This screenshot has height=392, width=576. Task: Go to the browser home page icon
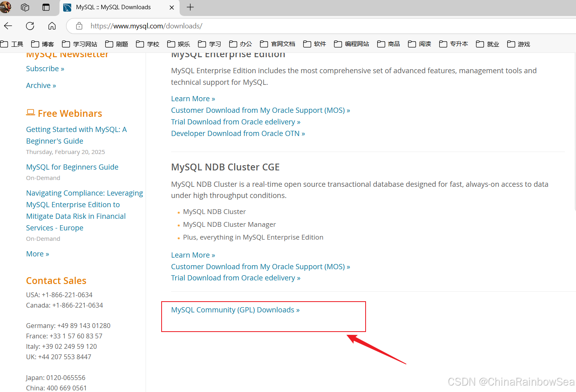[52, 26]
